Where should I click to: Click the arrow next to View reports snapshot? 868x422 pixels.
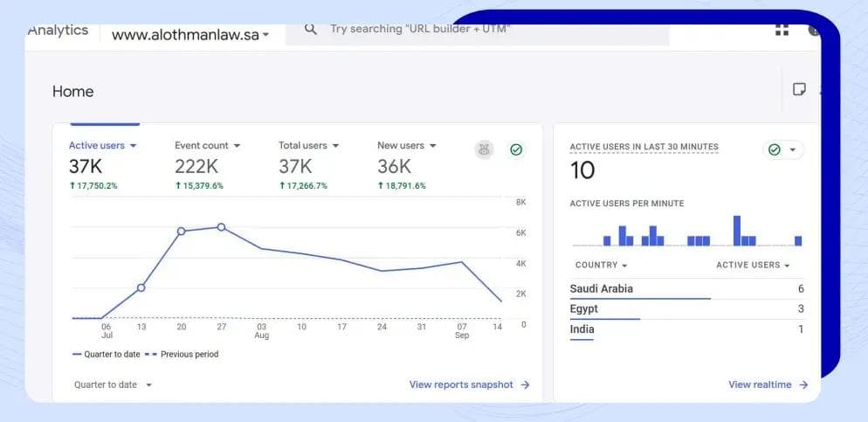[x=525, y=384]
